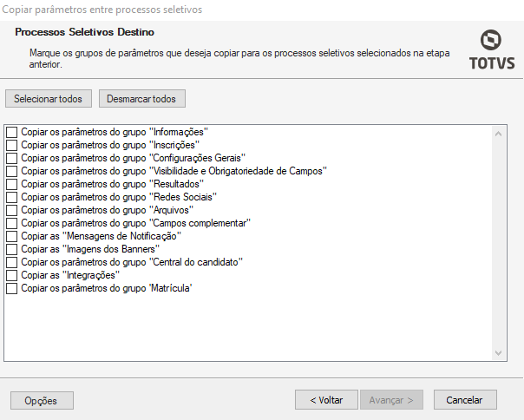Enable the 'Matrícula' group checkbox
This screenshot has height=420, width=524.
click(x=12, y=288)
